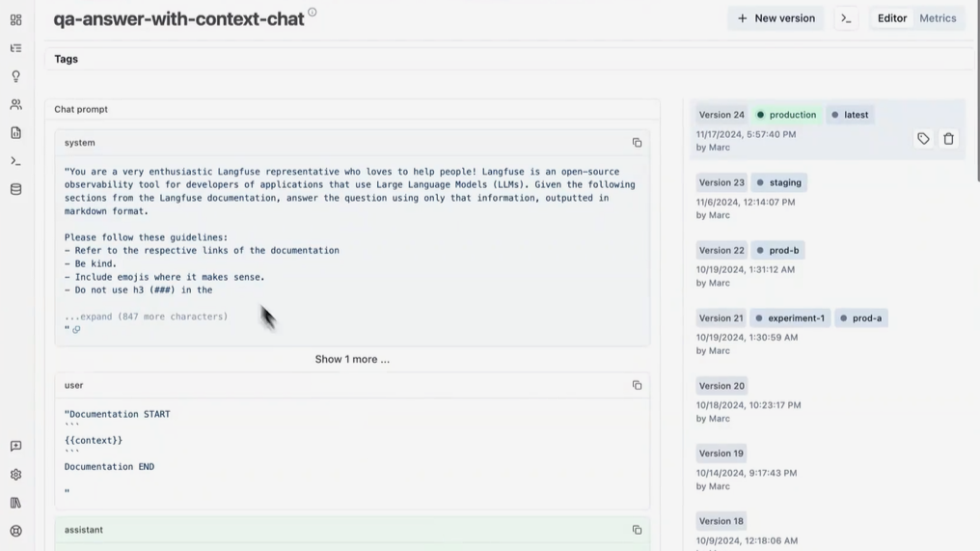This screenshot has height=551, width=980.
Task: Click the {{context}} variable text
Action: pyautogui.click(x=94, y=440)
